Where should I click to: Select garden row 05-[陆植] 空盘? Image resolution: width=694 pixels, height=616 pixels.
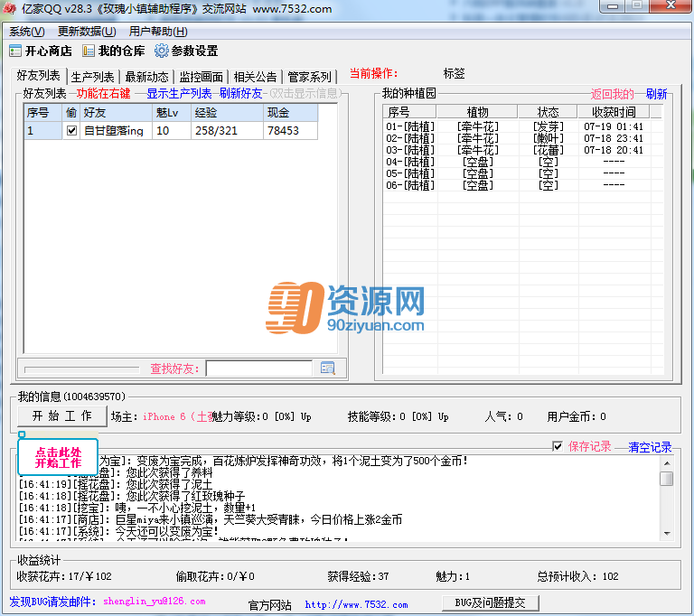point(522,173)
